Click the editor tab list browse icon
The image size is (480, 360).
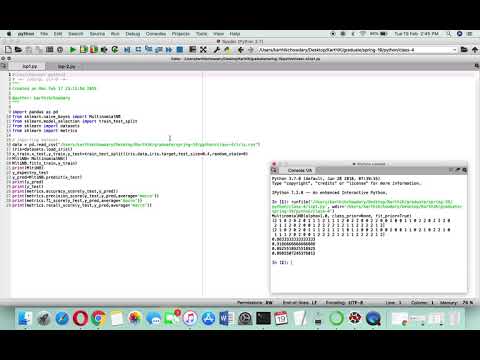click(x=4, y=66)
